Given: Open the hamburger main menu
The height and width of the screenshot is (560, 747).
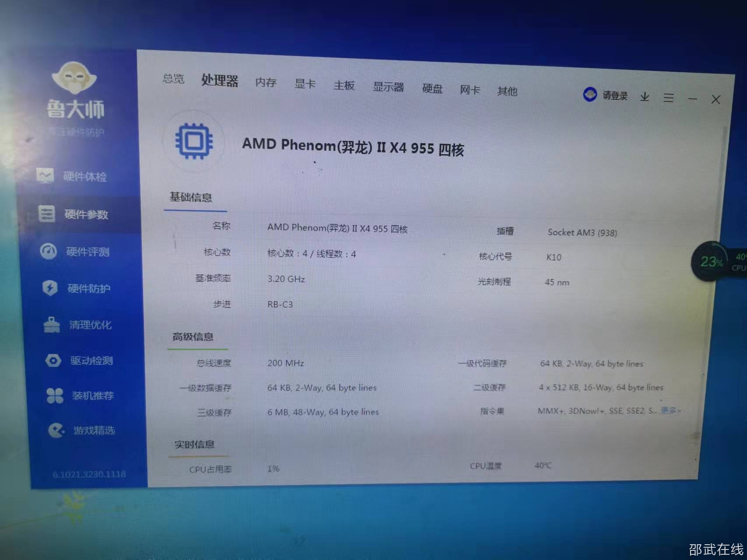Looking at the screenshot, I should pyautogui.click(x=668, y=98).
